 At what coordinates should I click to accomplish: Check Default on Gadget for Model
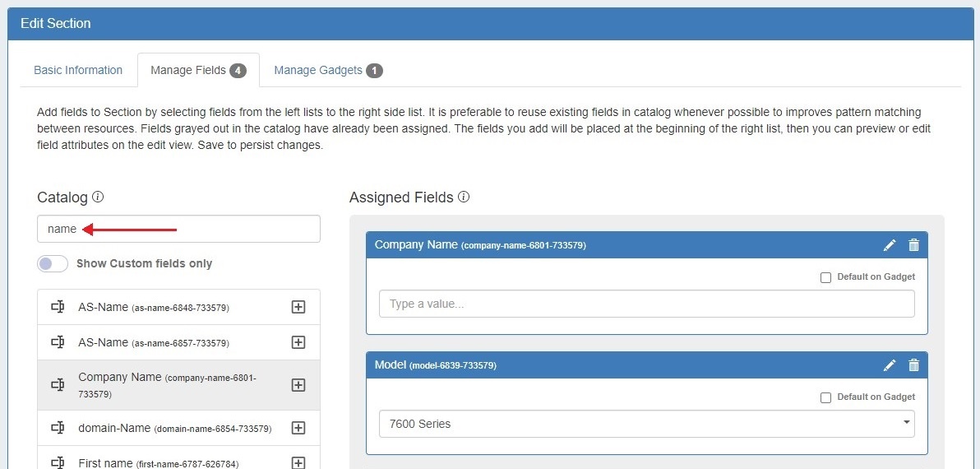point(826,397)
